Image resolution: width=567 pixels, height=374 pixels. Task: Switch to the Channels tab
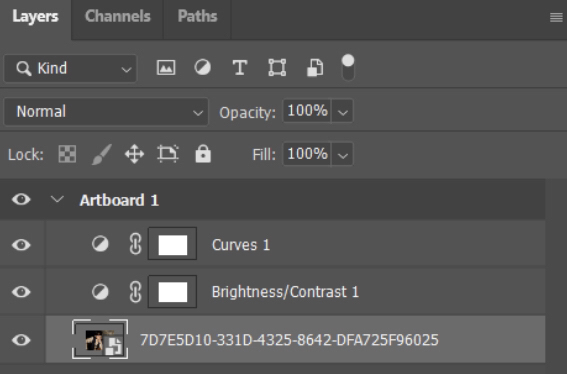tap(118, 16)
